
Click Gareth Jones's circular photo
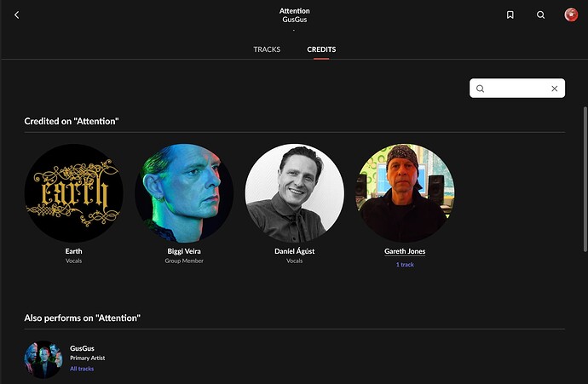click(405, 192)
